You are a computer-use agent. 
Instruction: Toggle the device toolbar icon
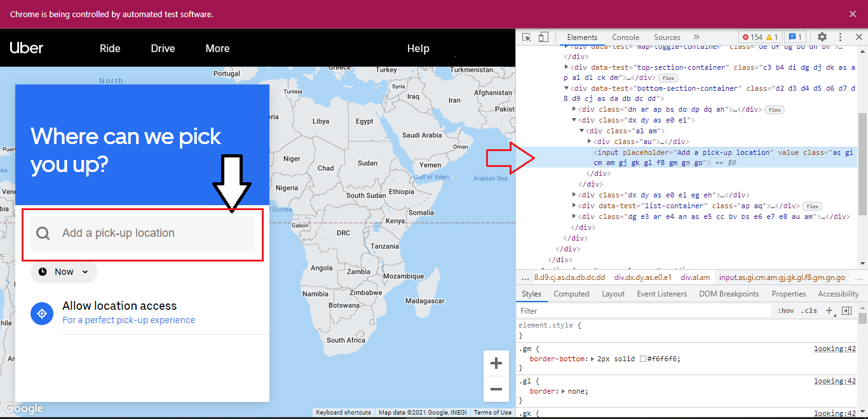click(x=543, y=37)
